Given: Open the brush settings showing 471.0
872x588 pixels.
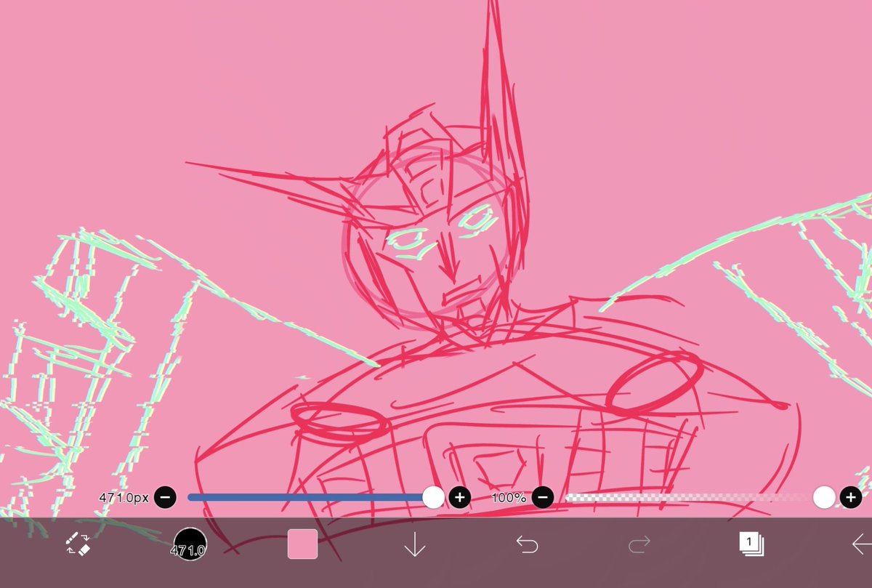Looking at the screenshot, I should pyautogui.click(x=190, y=544).
